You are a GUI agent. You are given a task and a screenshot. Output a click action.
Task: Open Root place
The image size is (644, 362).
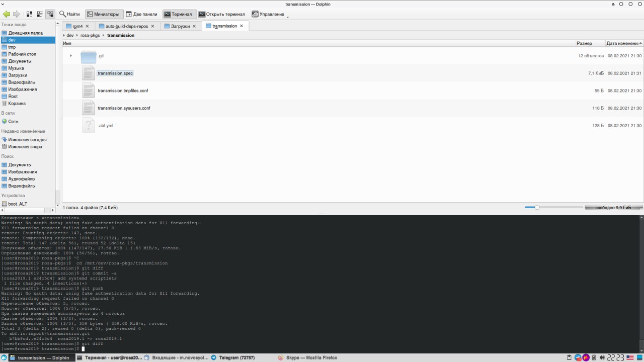[28, 96]
